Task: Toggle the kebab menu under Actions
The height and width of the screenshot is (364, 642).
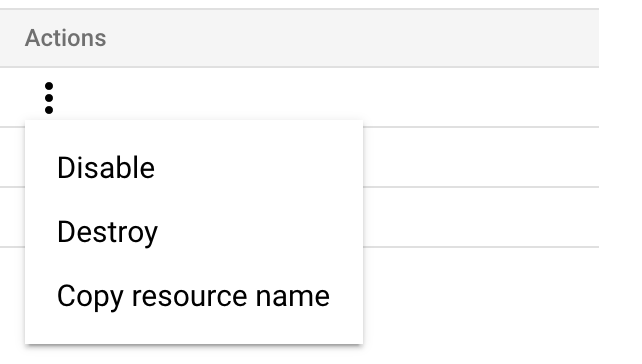Action: [x=49, y=98]
